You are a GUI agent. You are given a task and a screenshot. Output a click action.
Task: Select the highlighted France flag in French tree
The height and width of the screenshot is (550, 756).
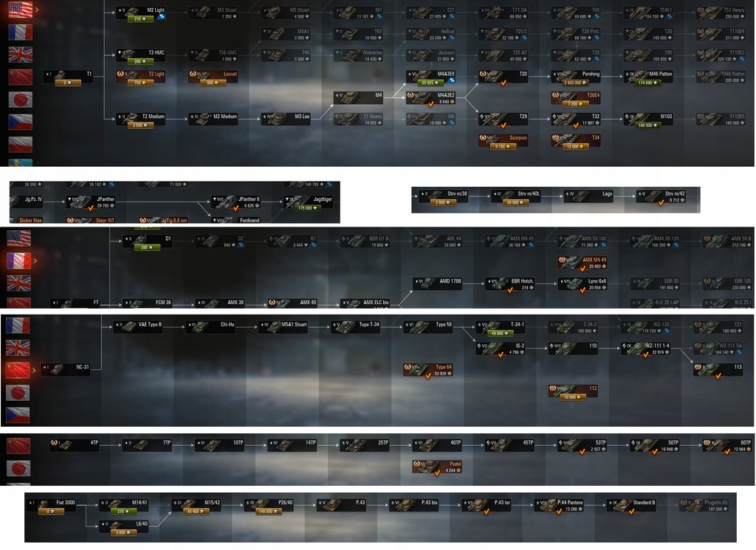coord(19,261)
